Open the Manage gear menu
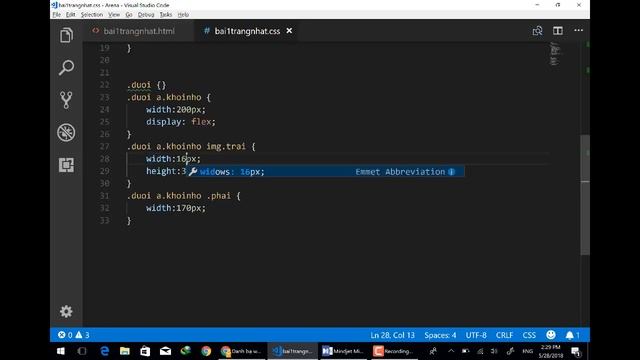640x360 pixels. pyautogui.click(x=66, y=311)
